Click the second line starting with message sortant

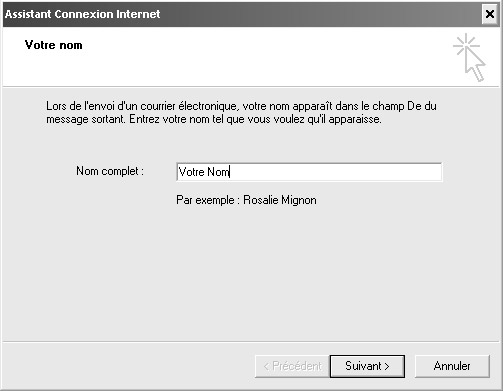tap(214, 119)
